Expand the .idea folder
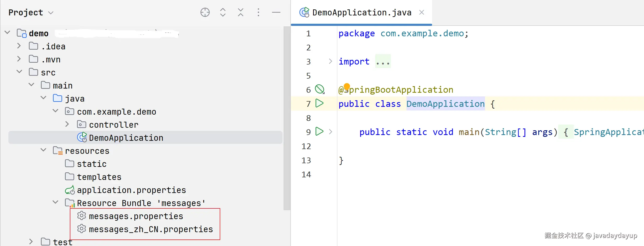The height and width of the screenshot is (246, 644). click(x=19, y=46)
